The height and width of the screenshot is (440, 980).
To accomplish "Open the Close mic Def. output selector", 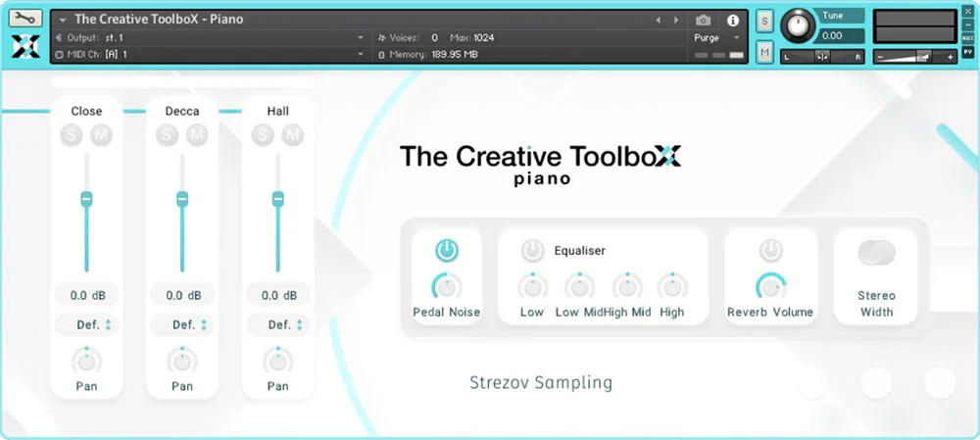I will tap(86, 325).
